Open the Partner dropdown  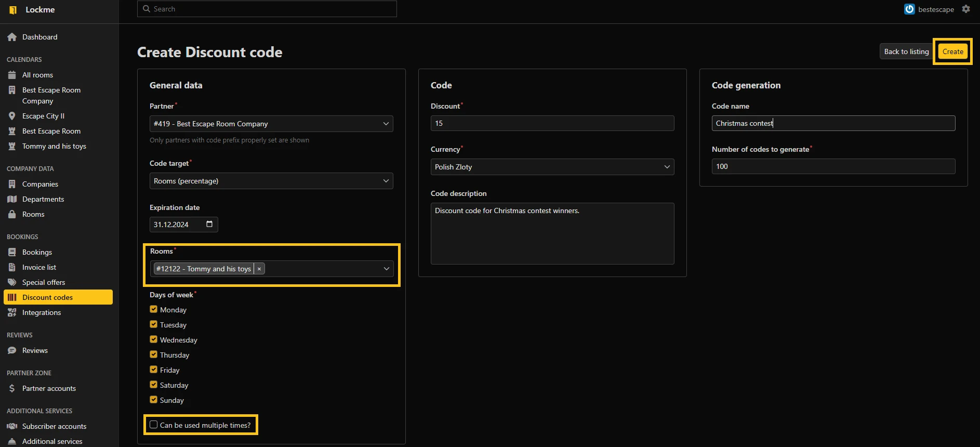click(271, 124)
